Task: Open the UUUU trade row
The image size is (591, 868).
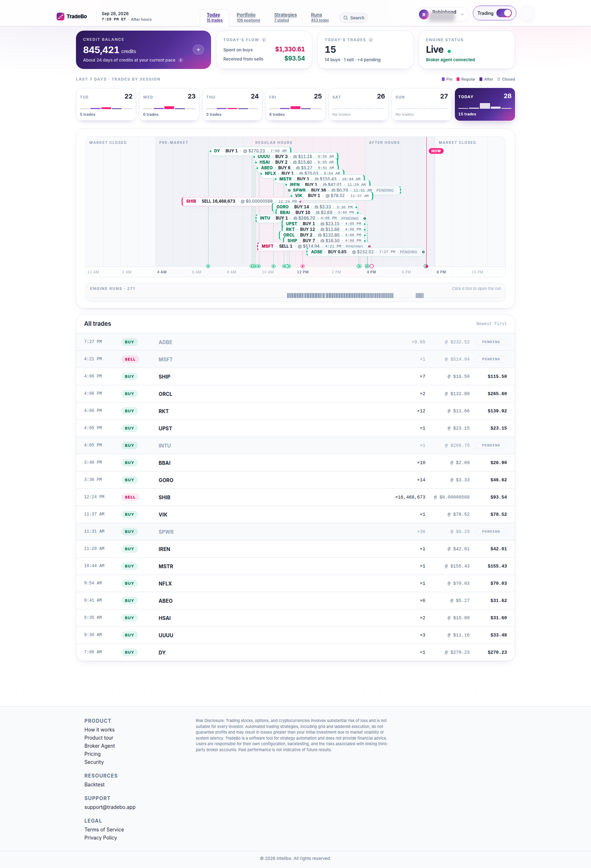Action: [x=295, y=635]
